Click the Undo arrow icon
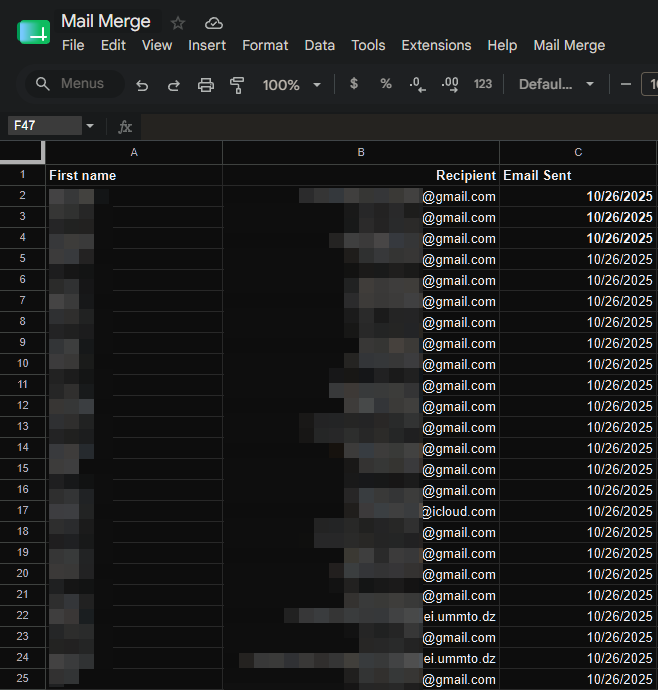The image size is (658, 690). [x=142, y=84]
